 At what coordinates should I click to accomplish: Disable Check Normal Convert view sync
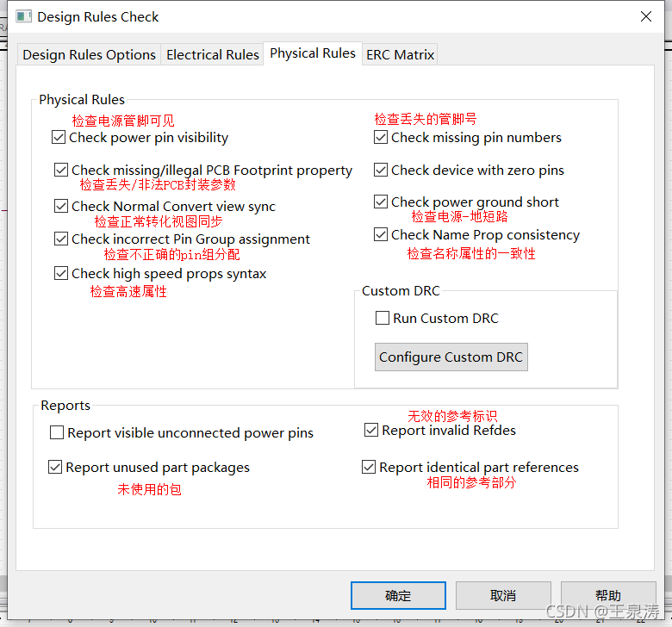coord(61,206)
